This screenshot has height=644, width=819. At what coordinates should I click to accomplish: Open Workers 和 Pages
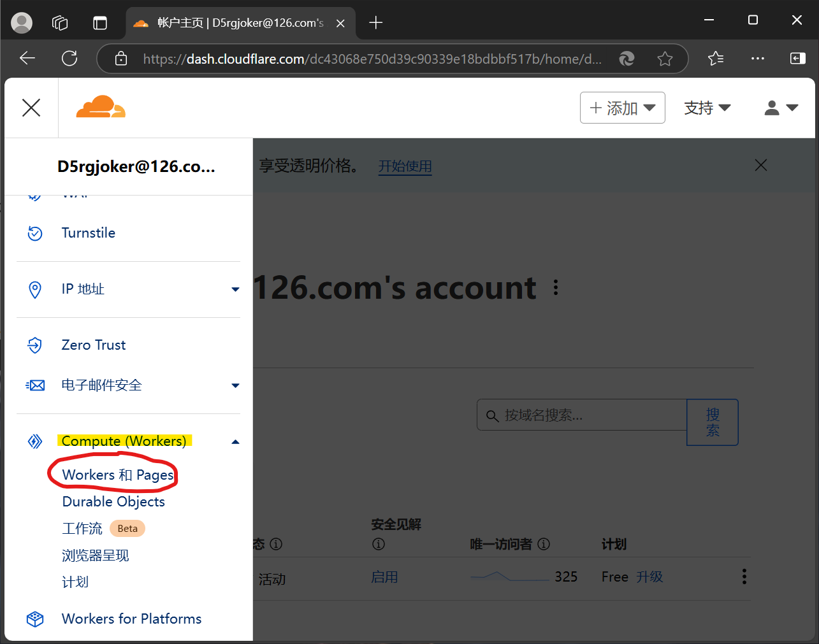point(118,475)
